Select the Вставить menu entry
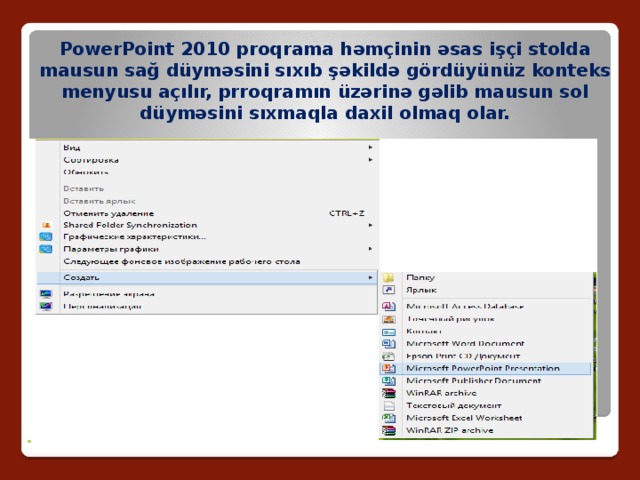The height and width of the screenshot is (480, 640). pos(207,189)
